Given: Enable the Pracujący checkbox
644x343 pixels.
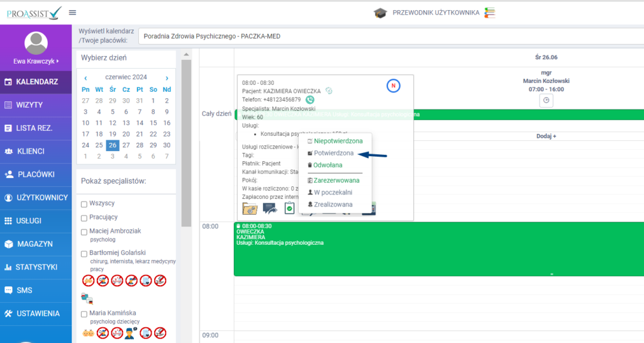Looking at the screenshot, I should [x=84, y=217].
